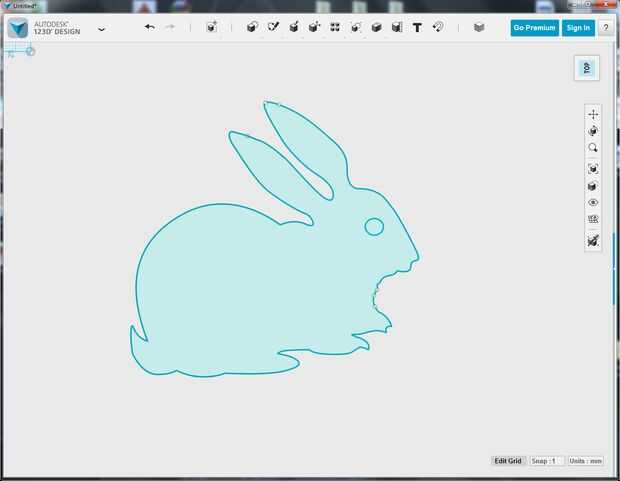Open the Units mm dropdown
The image size is (620, 481).
click(x=586, y=461)
